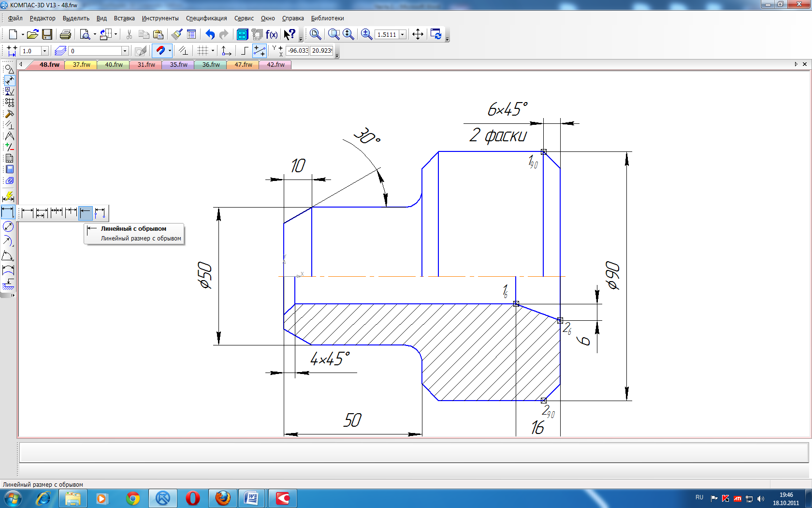Open the view scale 1.0 dropdown

coord(44,51)
